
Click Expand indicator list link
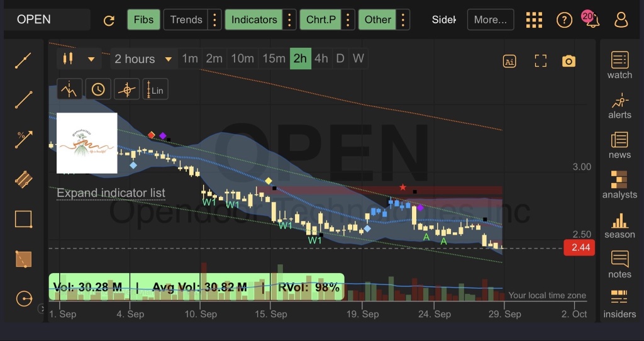(111, 193)
